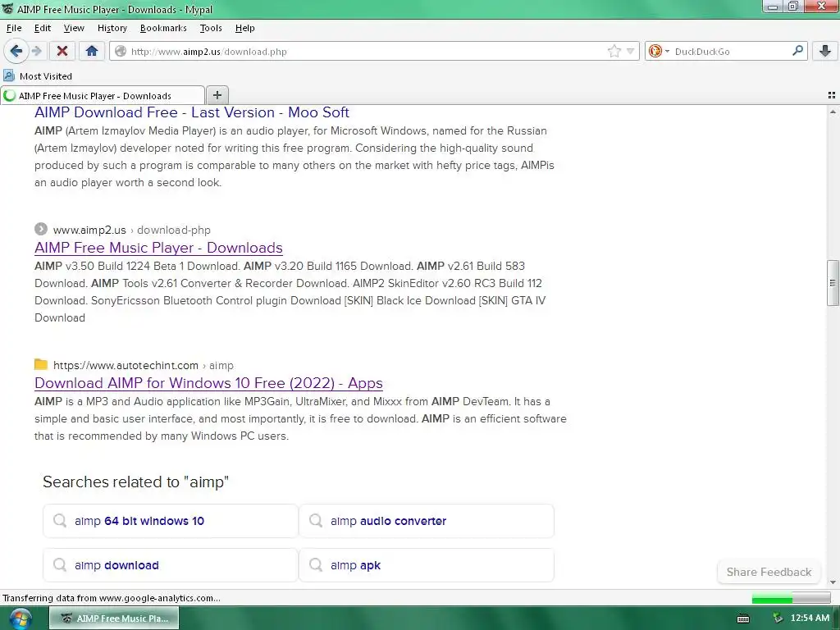Click the keyboard icon in the system tray
This screenshot has width=840, height=630.
coord(743,619)
